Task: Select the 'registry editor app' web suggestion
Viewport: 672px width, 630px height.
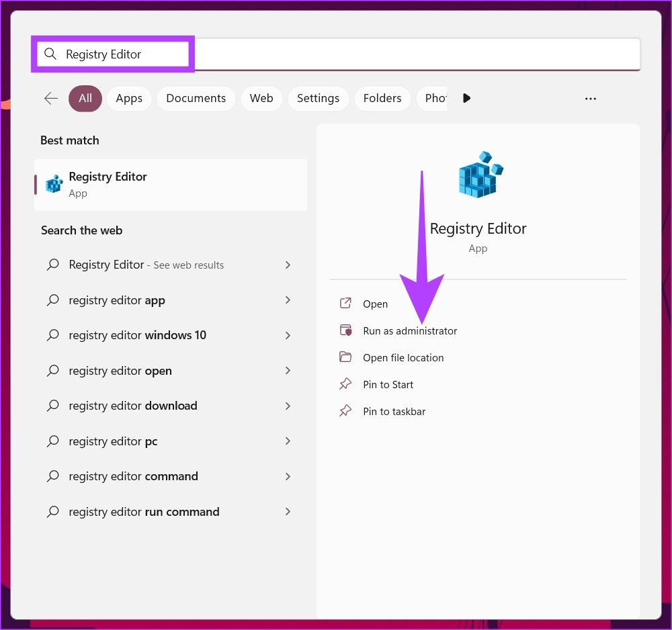Action: coord(171,300)
